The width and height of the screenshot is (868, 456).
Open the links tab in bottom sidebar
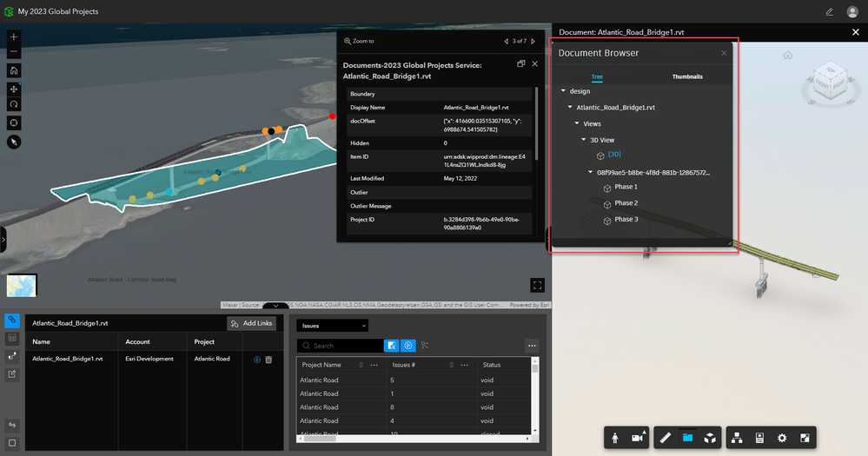click(x=12, y=320)
